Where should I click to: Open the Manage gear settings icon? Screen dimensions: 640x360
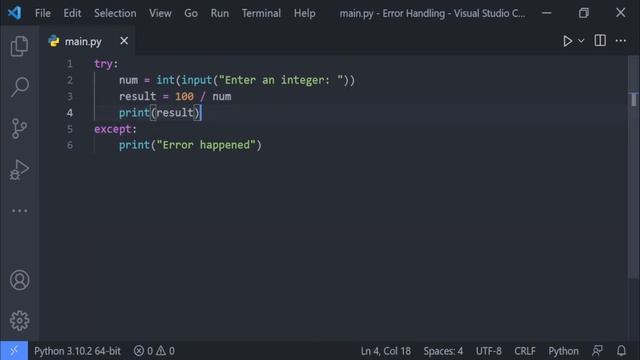19,320
